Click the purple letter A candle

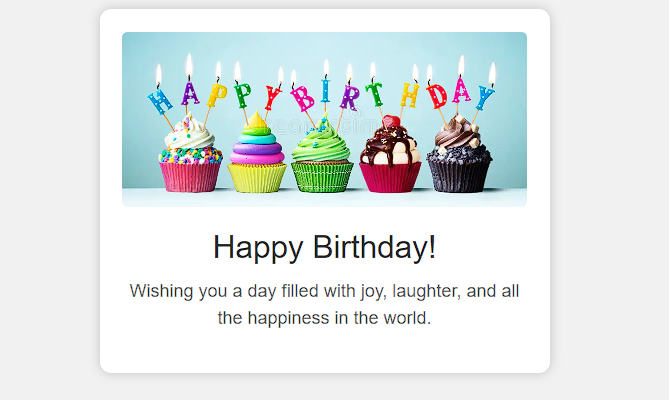click(x=190, y=93)
